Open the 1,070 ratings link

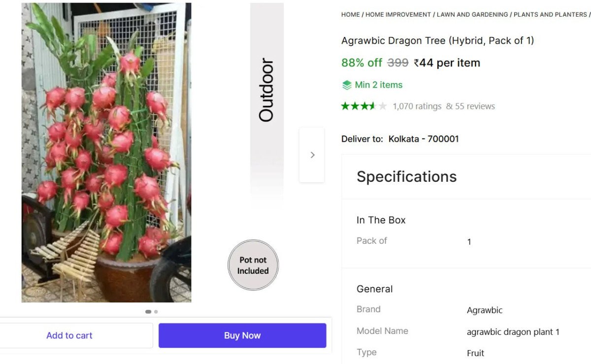(417, 106)
